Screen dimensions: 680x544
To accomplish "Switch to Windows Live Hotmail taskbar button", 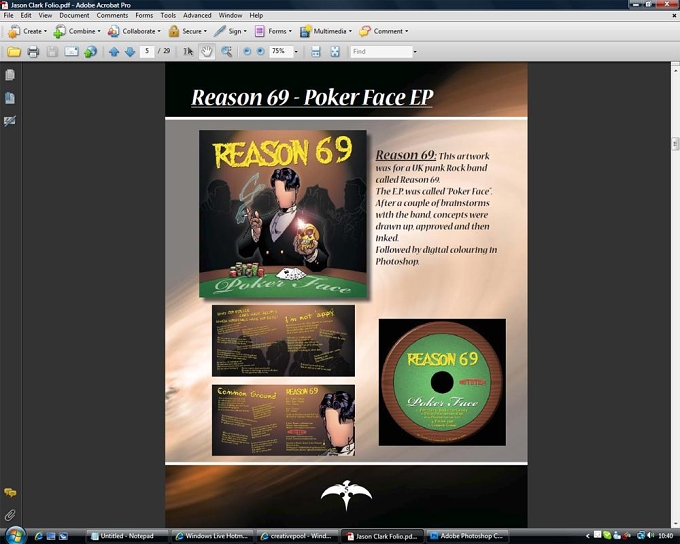I will (x=212, y=536).
